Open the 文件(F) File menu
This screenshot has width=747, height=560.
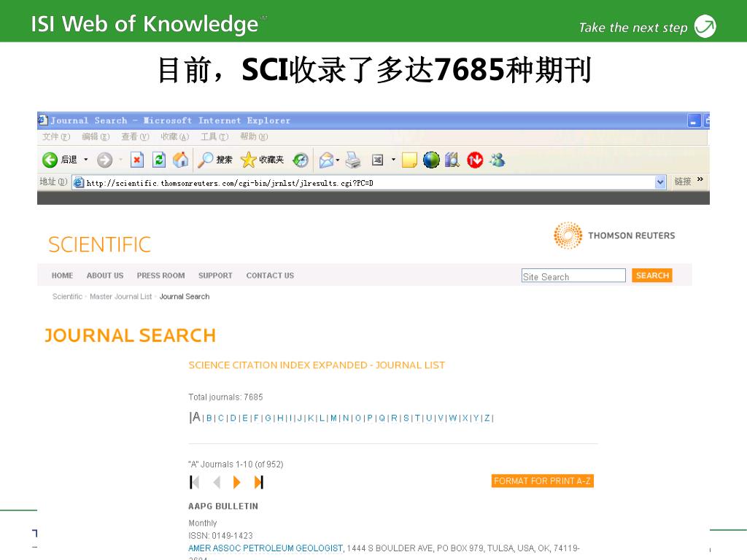click(x=56, y=136)
